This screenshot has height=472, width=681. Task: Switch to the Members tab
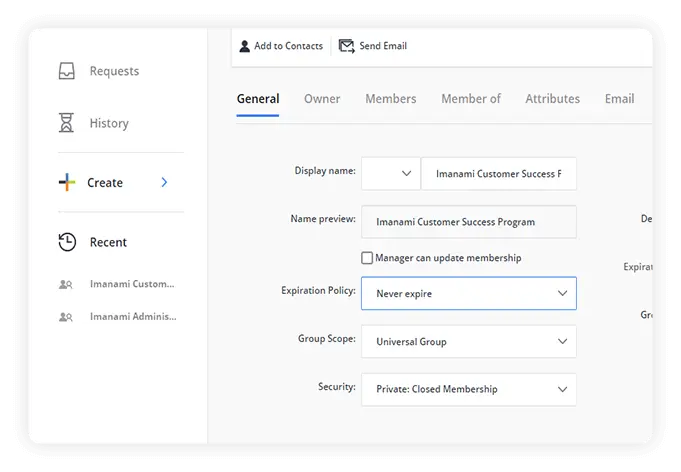[390, 99]
